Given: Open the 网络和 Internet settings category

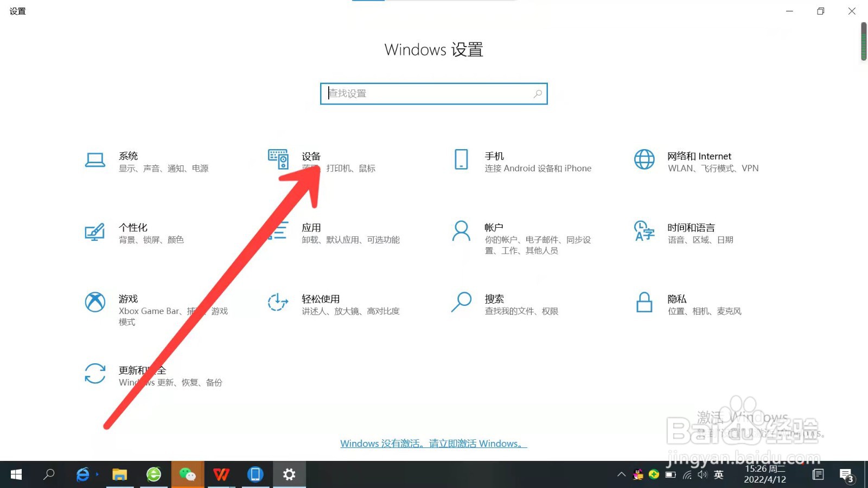Looking at the screenshot, I should [x=696, y=162].
